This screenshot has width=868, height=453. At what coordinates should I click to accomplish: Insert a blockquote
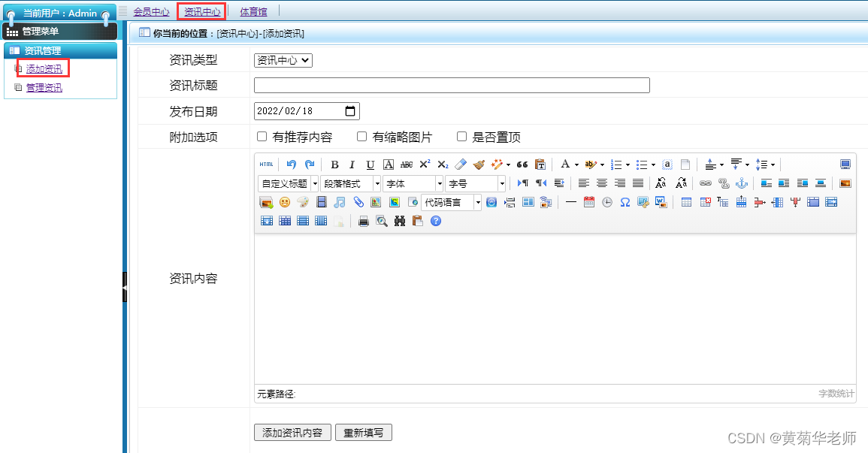522,165
